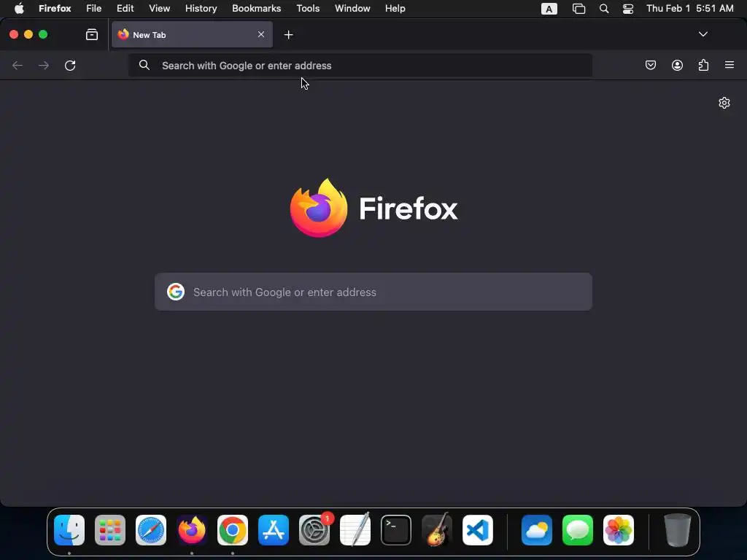Open Terminal from the Dock
Screen dimensions: 747x560
click(396, 530)
